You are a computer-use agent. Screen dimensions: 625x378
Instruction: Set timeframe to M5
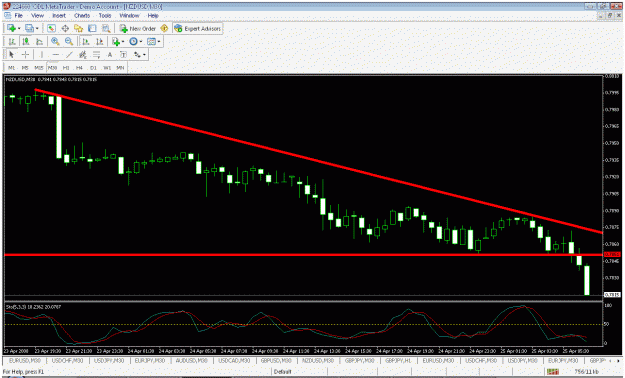[25, 68]
